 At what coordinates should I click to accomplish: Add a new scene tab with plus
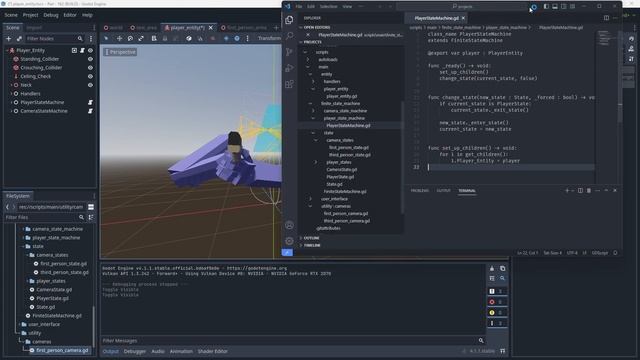point(276,28)
